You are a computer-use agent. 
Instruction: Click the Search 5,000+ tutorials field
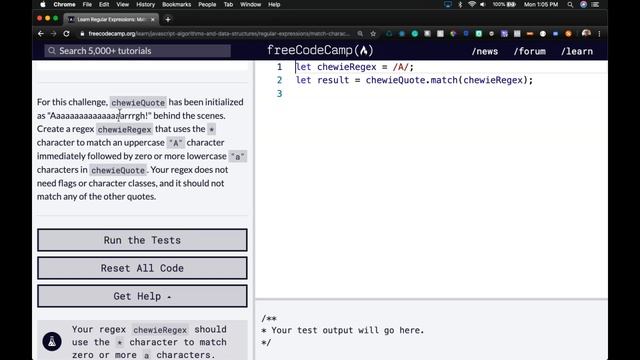pos(138,51)
